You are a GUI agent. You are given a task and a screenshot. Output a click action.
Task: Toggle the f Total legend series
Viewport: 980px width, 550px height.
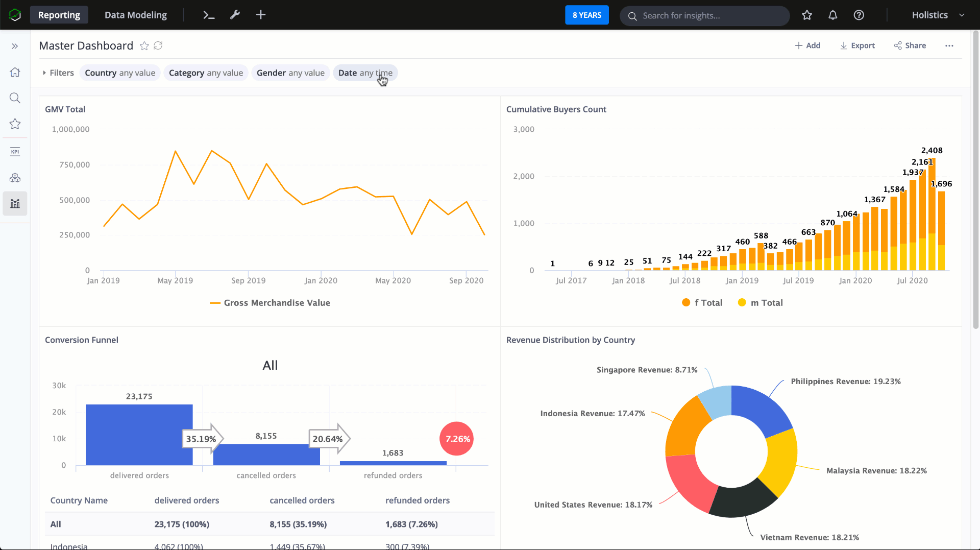pyautogui.click(x=702, y=303)
